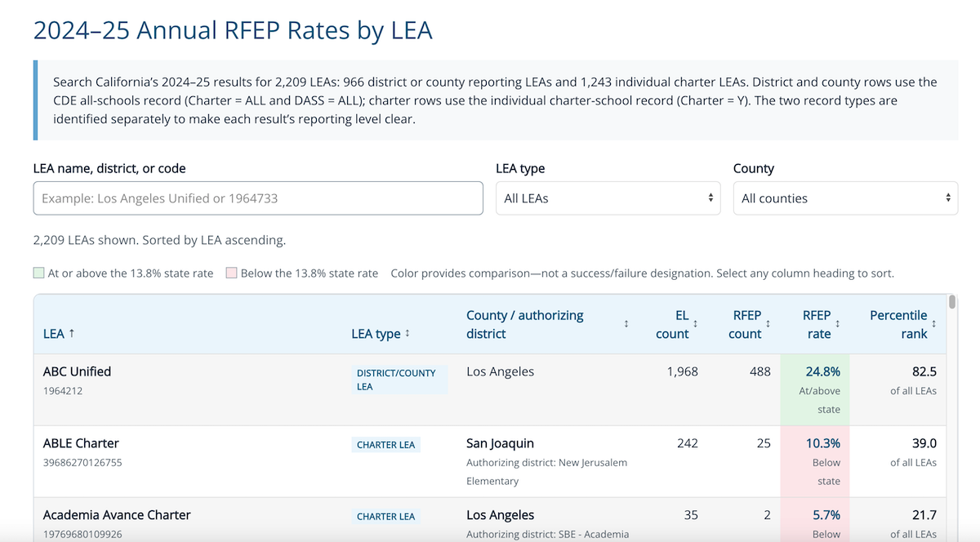Open the LEA type dropdown

pyautogui.click(x=608, y=198)
